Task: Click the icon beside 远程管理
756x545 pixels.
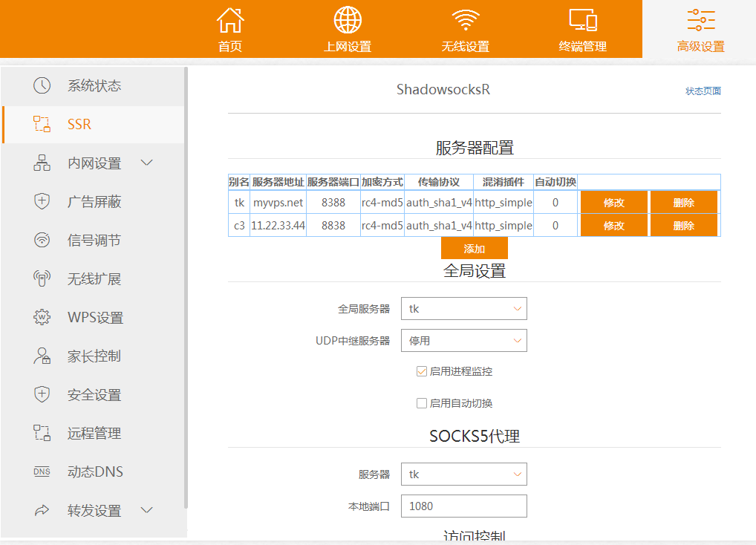Action: [x=42, y=433]
